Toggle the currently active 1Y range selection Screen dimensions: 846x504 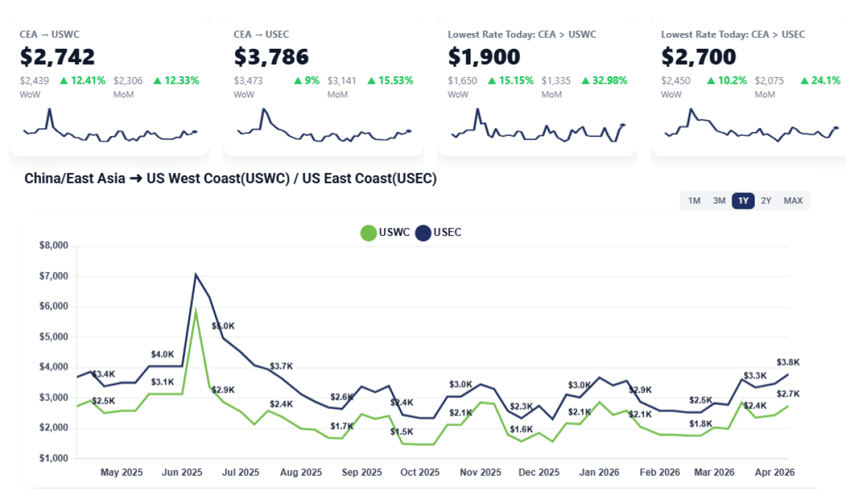pos(743,201)
